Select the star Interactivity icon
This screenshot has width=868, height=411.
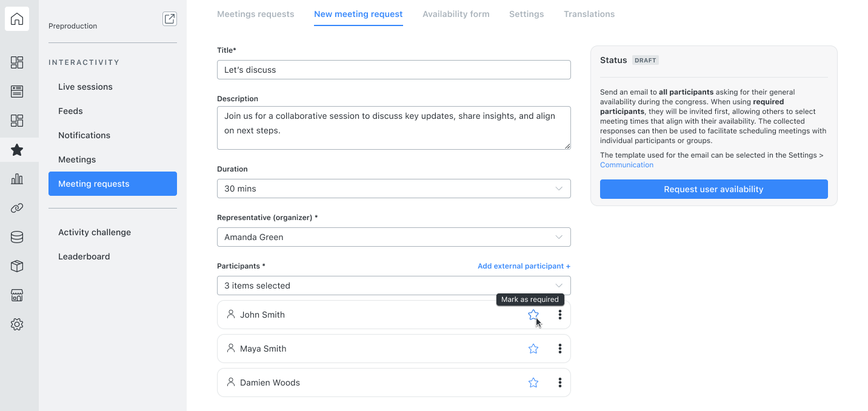tap(17, 150)
